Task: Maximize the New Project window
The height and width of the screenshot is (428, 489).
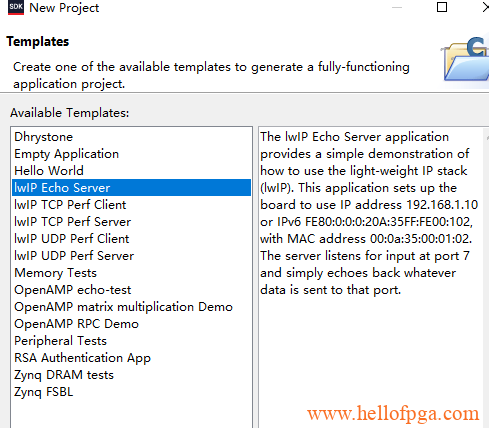Action: 442,7
